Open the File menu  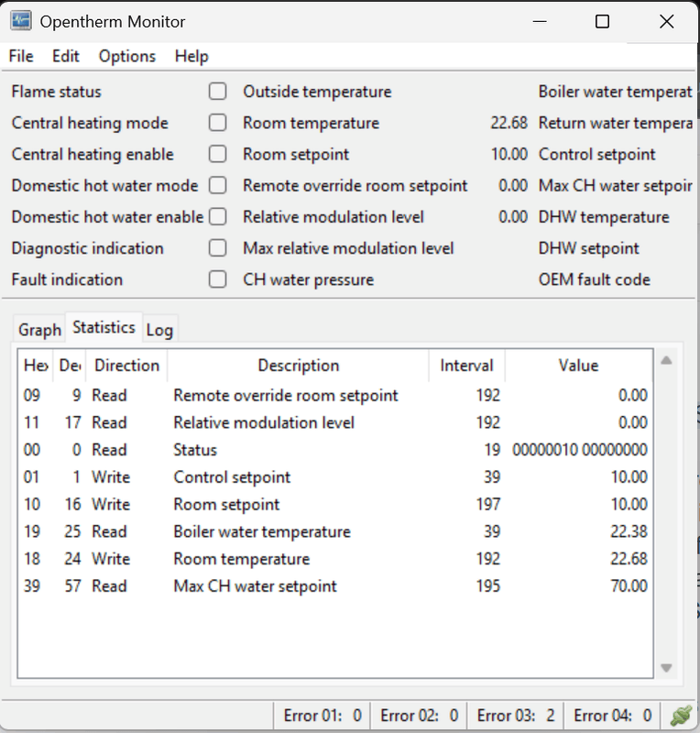click(21, 56)
